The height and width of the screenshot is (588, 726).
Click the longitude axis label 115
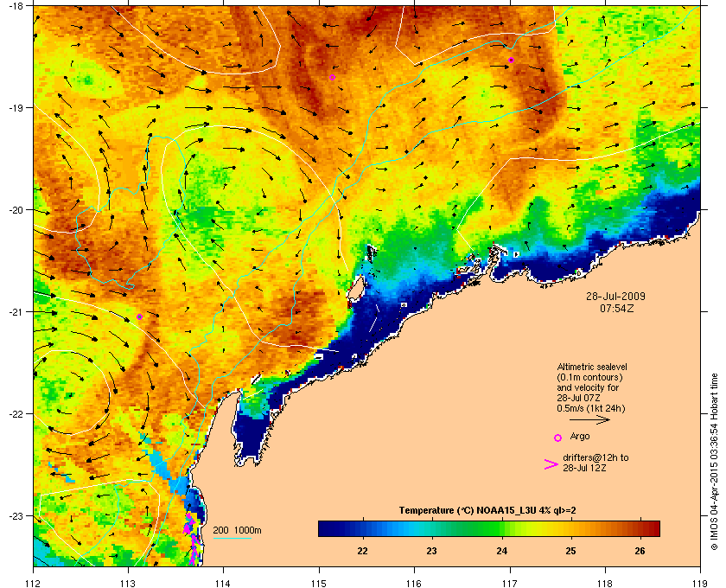[x=319, y=583]
